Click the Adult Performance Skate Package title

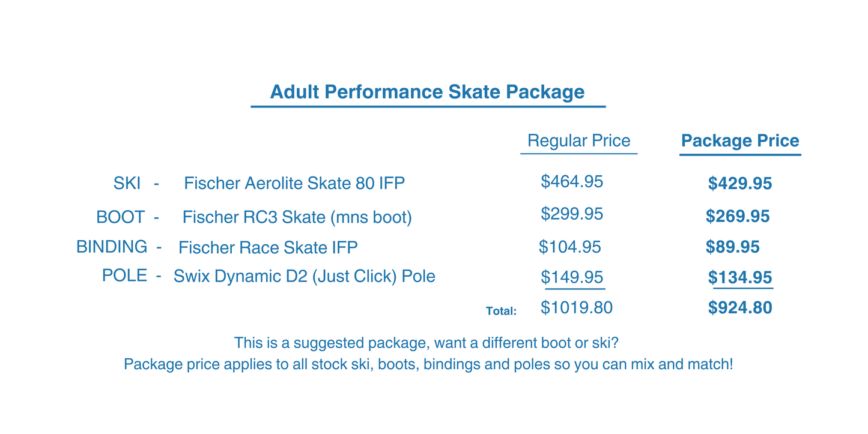427,92
